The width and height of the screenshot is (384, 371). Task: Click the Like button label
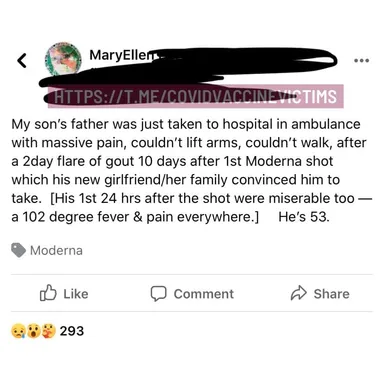tap(76, 294)
